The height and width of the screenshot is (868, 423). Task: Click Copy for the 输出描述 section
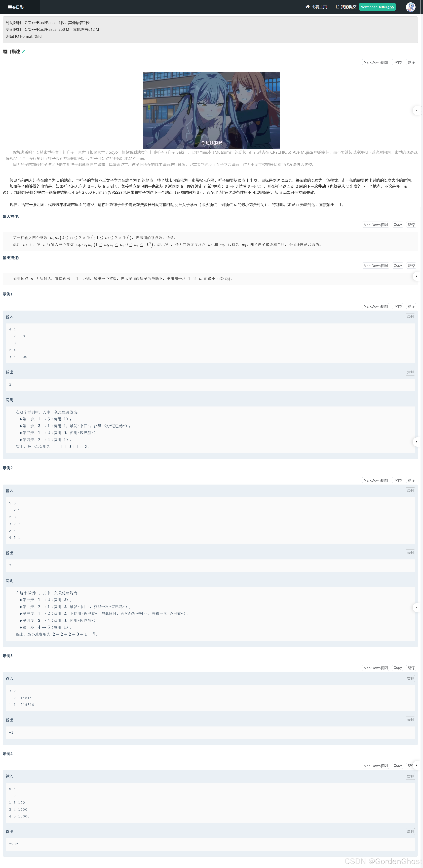(398, 265)
